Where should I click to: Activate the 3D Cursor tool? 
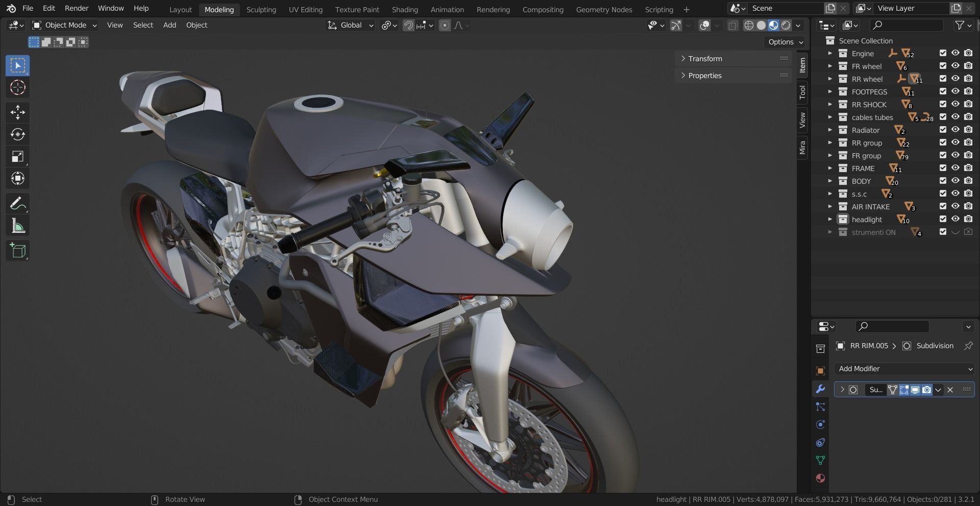tap(18, 87)
